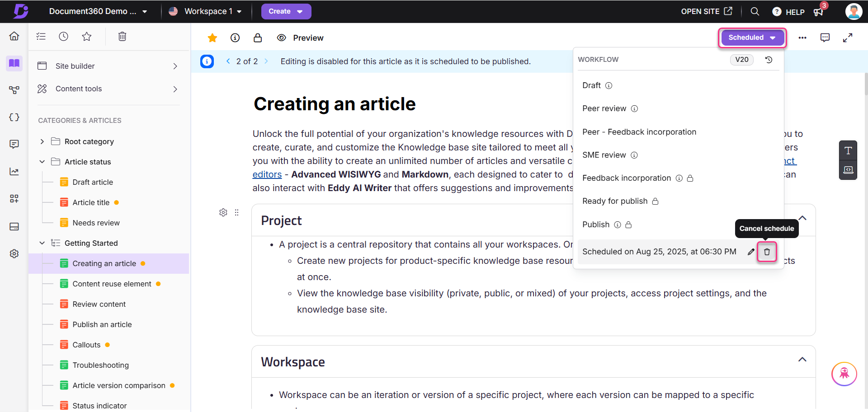868x412 pixels.
Task: Open Recent clock icon in sidebar toolbar
Action: 63,36
